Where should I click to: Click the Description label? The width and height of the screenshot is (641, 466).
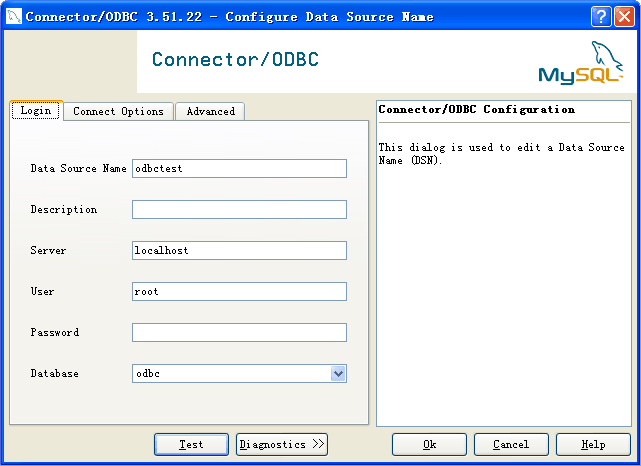point(64,209)
